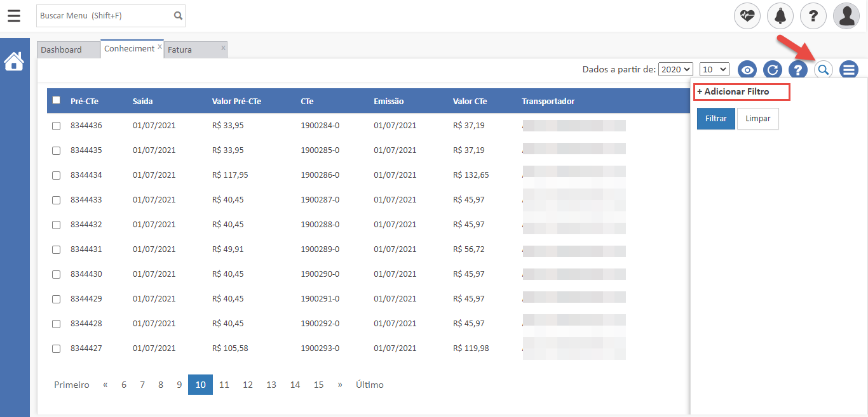The height and width of the screenshot is (417, 868).
Task: Check the select-all checkbox in table header
Action: pyautogui.click(x=57, y=100)
